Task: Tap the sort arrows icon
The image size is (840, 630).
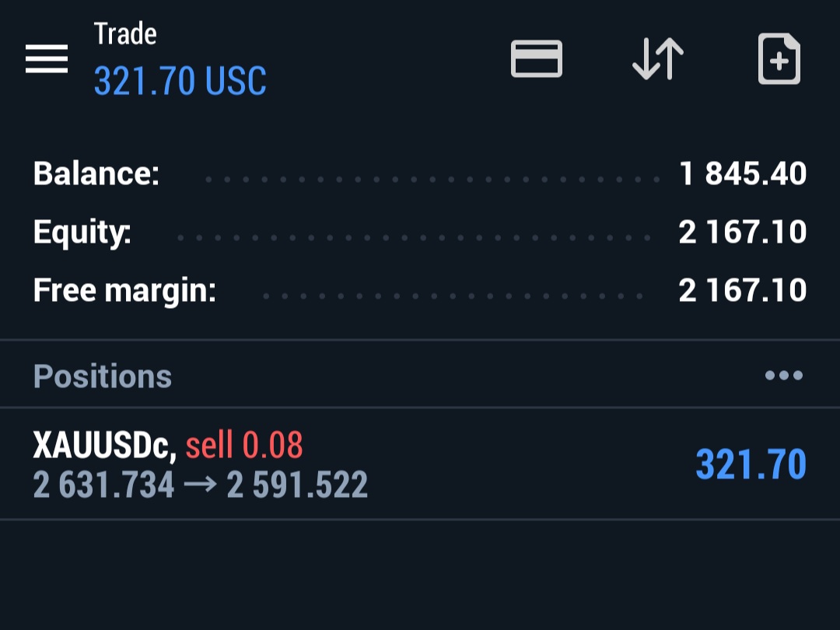Action: pos(658,59)
